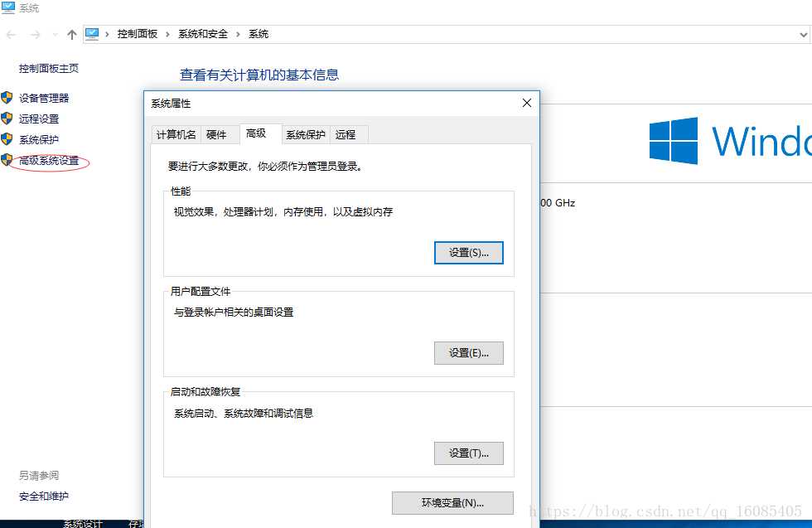Click the system icon in window title

tap(8, 7)
